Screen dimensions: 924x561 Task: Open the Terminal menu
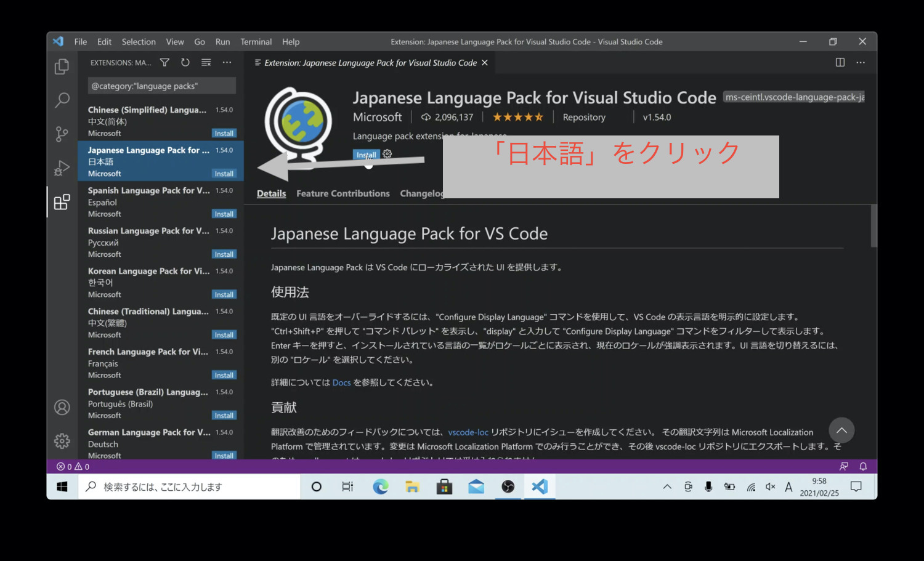coord(256,42)
